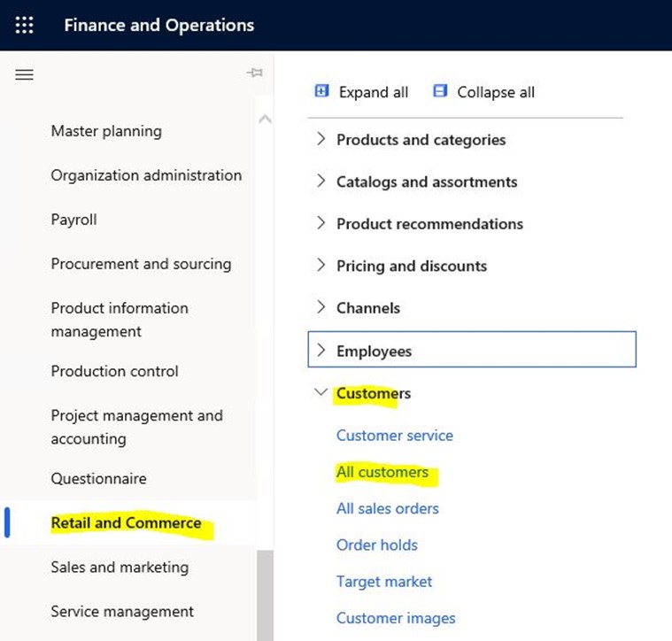Screen dimensions: 672x641
Task: Click the Collapse all minus icon
Action: (440, 91)
